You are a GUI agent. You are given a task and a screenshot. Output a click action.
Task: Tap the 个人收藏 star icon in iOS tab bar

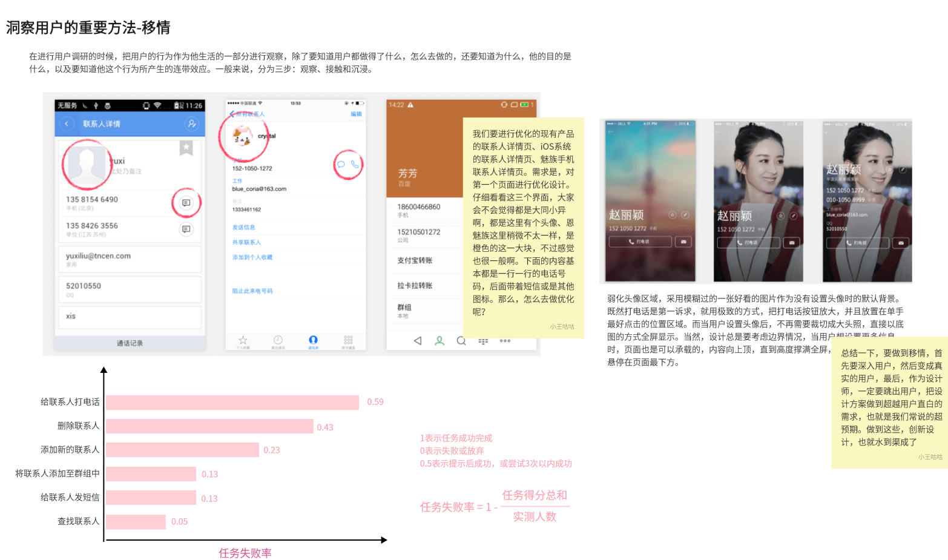pyautogui.click(x=243, y=340)
